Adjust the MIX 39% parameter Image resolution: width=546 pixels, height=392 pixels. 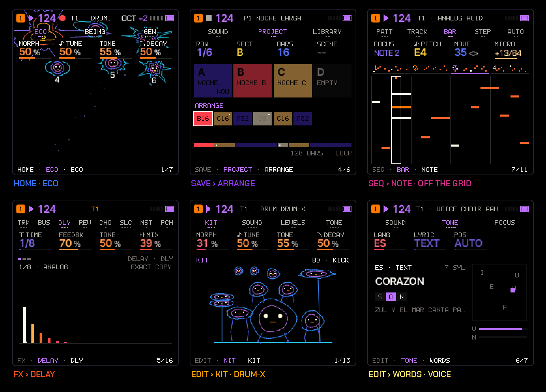coord(156,241)
